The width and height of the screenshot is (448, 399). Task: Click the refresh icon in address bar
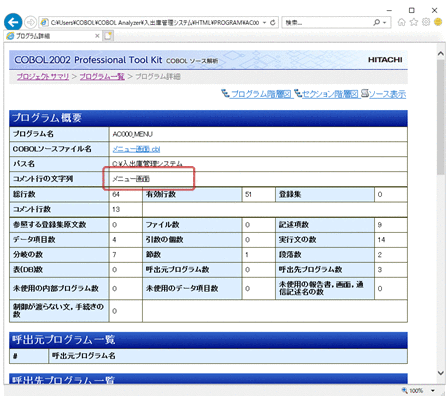272,22
